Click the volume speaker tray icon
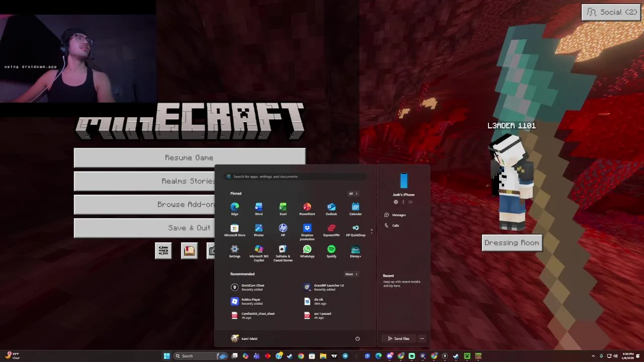644x362 pixels. coord(615,356)
